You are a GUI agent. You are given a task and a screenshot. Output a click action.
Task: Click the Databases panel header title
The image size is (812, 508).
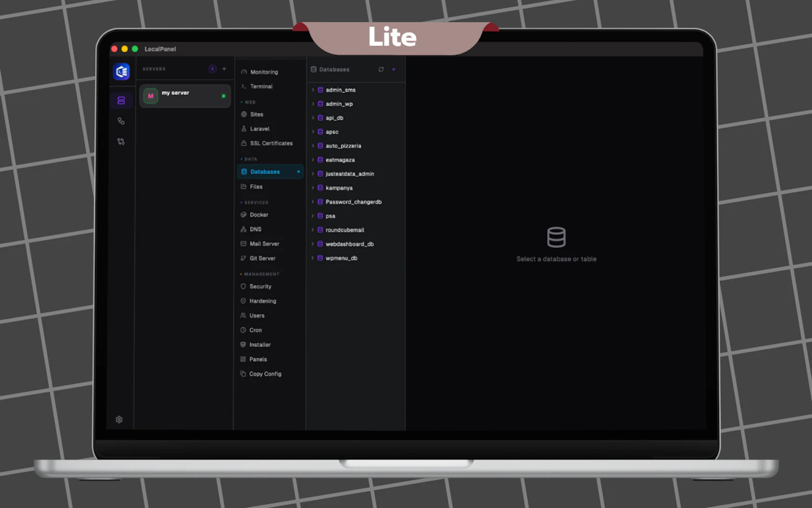pyautogui.click(x=334, y=69)
